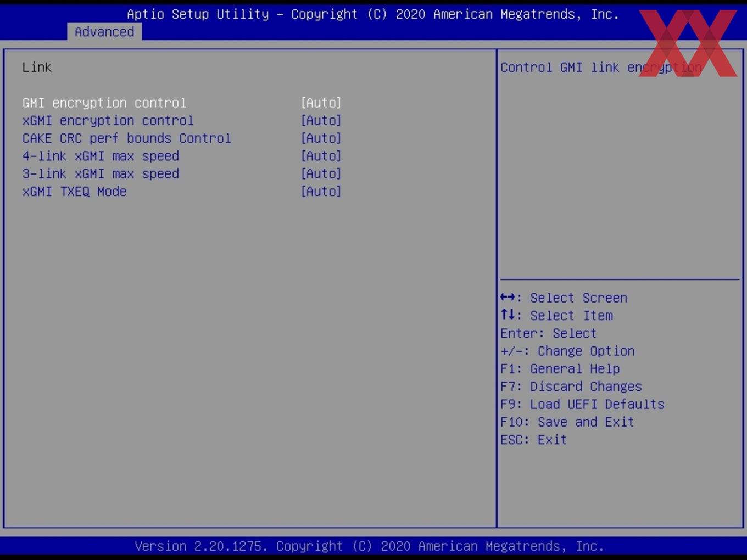Open Auto value for xGMI encryption control
Screen dimensions: 747x560
click(x=321, y=120)
